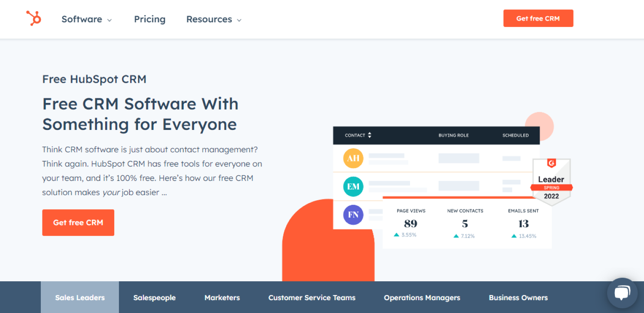This screenshot has width=644, height=313.
Task: Click the Emails Sent value 13
Action: [x=523, y=223]
